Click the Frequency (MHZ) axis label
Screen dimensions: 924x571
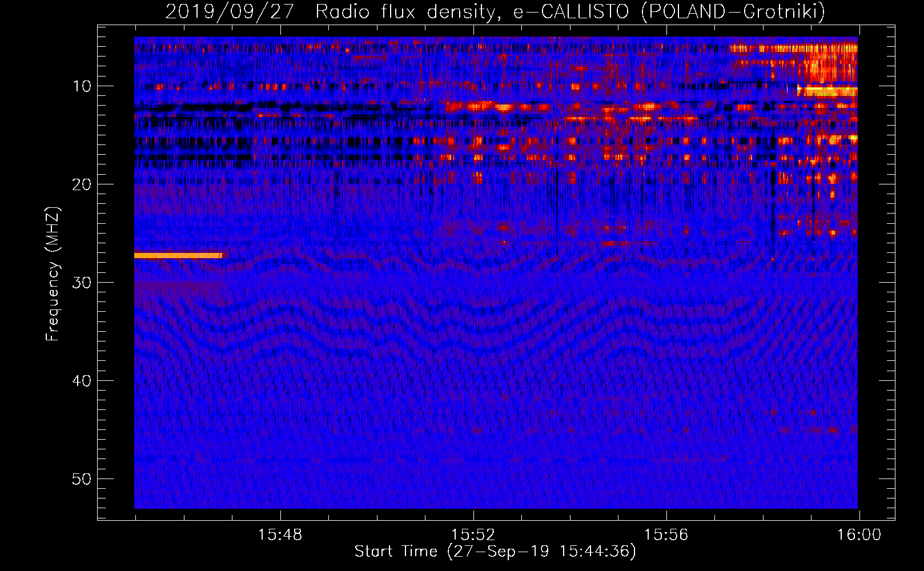53,275
